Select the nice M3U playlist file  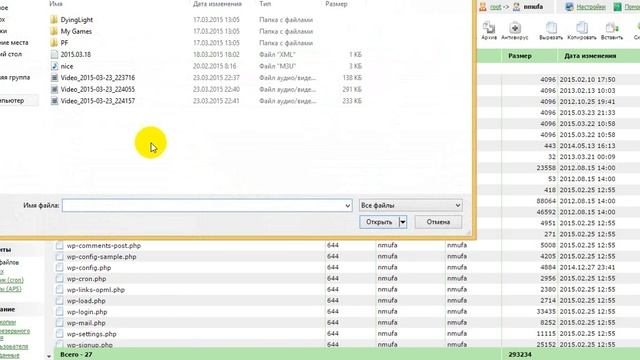(x=67, y=66)
